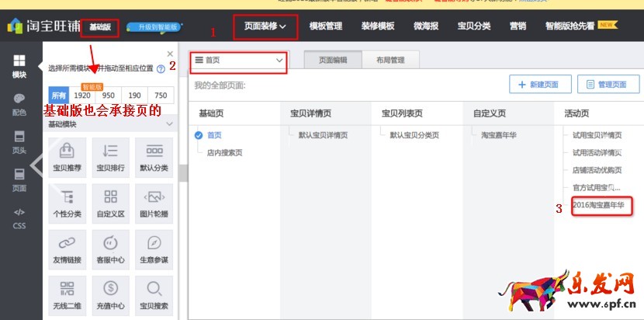Image resolution: width=644 pixels, height=320 pixels.
Task: Filter modules by 190 width
Action: [x=135, y=96]
